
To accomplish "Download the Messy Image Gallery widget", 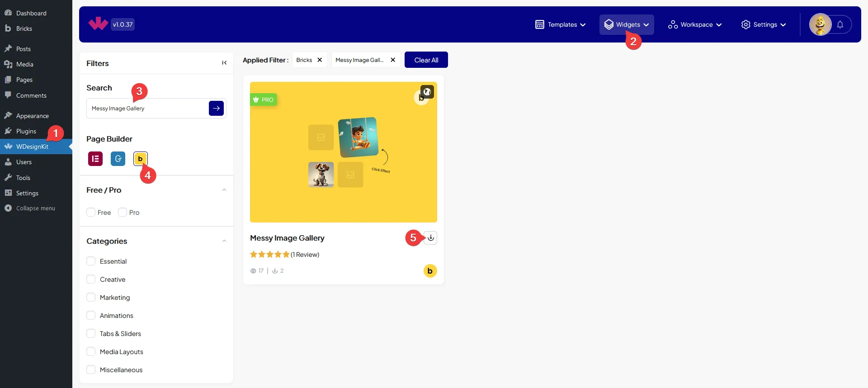I will coord(431,238).
